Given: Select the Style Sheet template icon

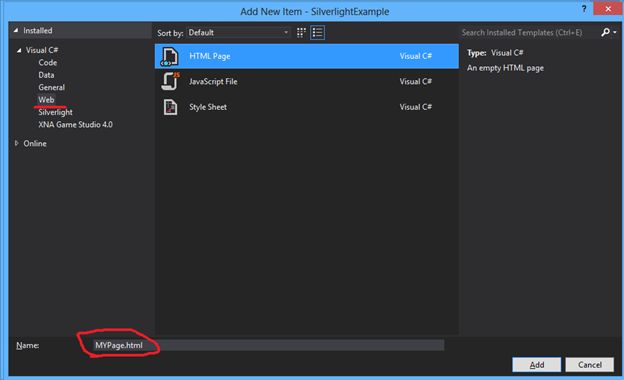Looking at the screenshot, I should click(170, 107).
